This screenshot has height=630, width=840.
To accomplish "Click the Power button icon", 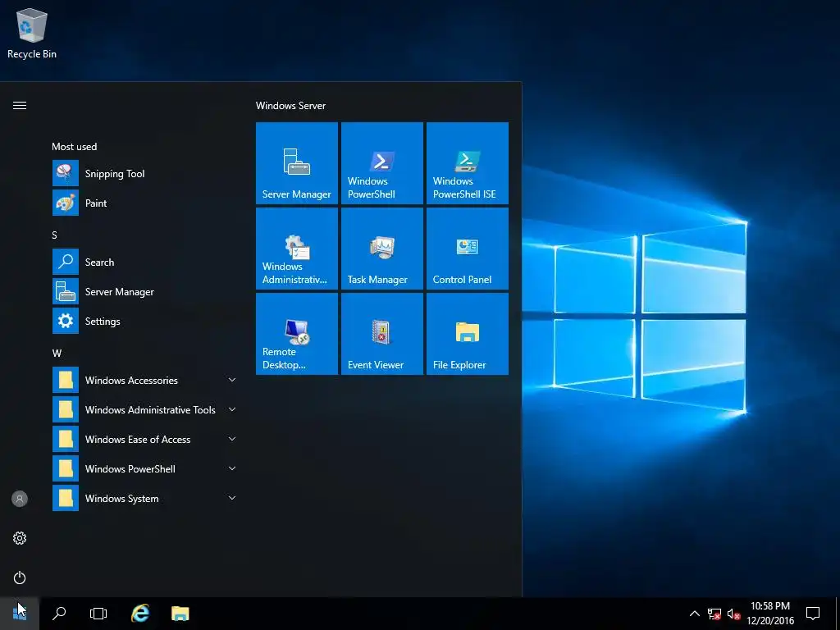I will 20,577.
